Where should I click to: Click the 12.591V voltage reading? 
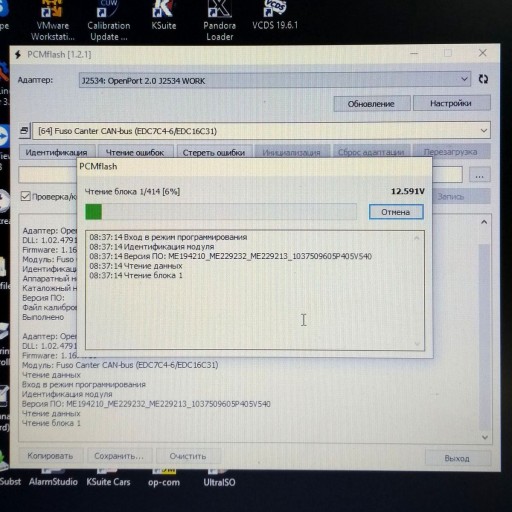(x=408, y=191)
